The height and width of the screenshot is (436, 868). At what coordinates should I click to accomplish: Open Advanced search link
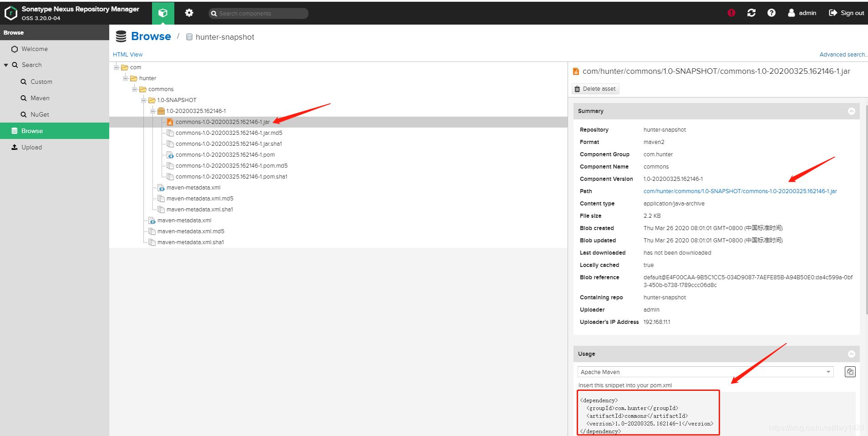[843, 54]
